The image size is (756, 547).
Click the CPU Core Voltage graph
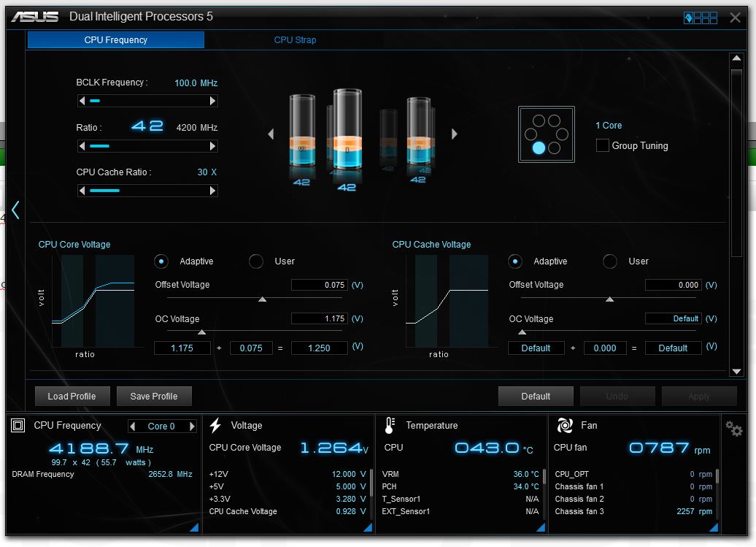pyautogui.click(x=93, y=300)
